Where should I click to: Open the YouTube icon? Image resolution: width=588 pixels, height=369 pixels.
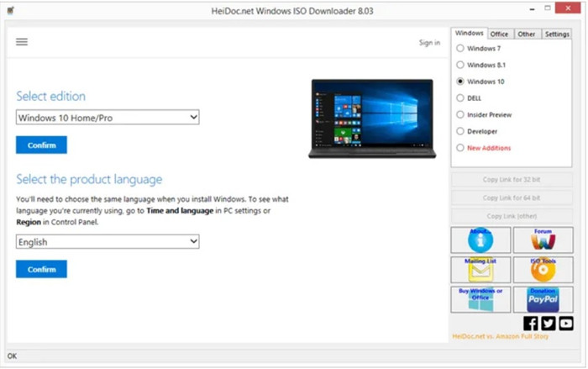pyautogui.click(x=565, y=323)
